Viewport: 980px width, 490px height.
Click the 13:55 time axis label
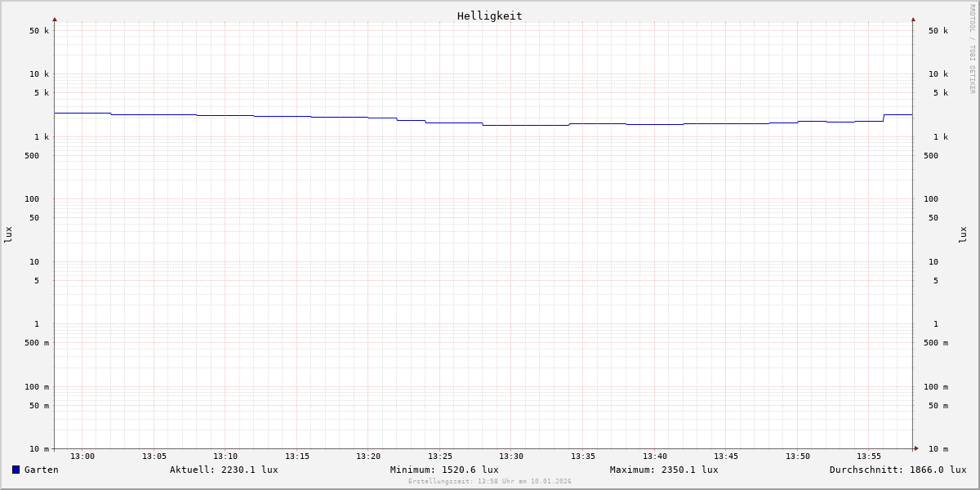[869, 457]
